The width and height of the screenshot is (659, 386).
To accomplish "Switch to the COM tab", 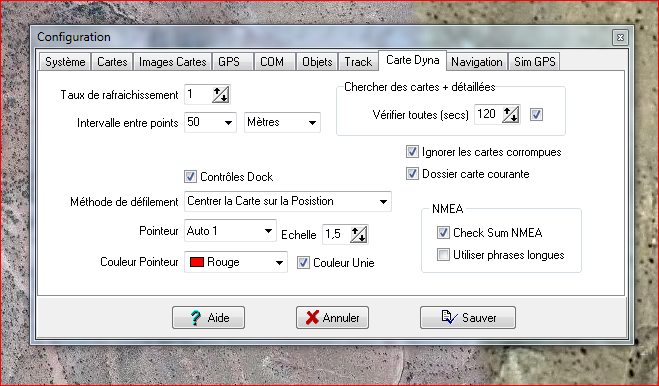I will coord(275,62).
